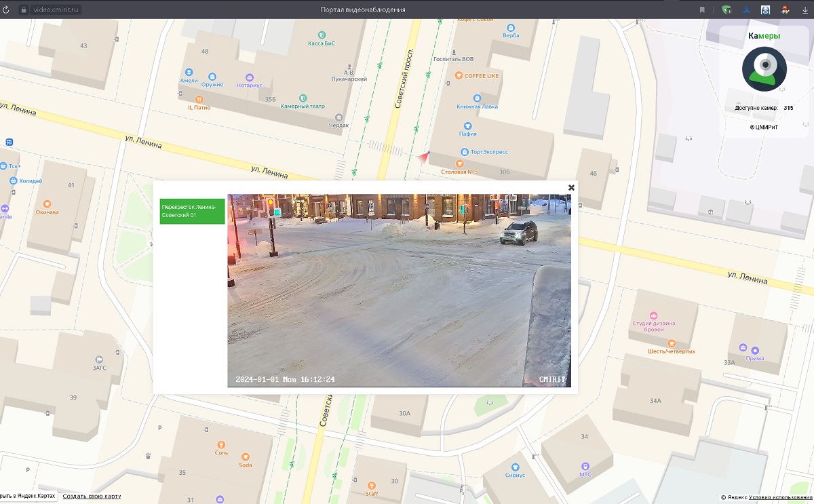Click the Нотариус place icon

249,77
